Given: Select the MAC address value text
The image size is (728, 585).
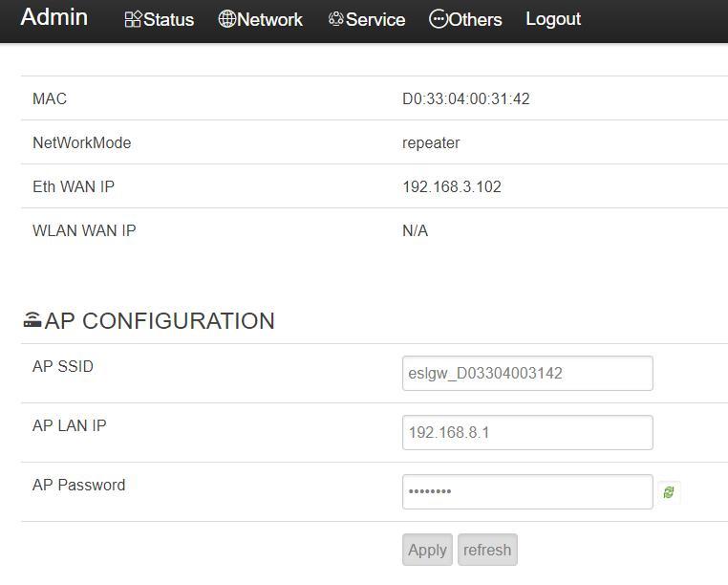Looking at the screenshot, I should pos(466,99).
